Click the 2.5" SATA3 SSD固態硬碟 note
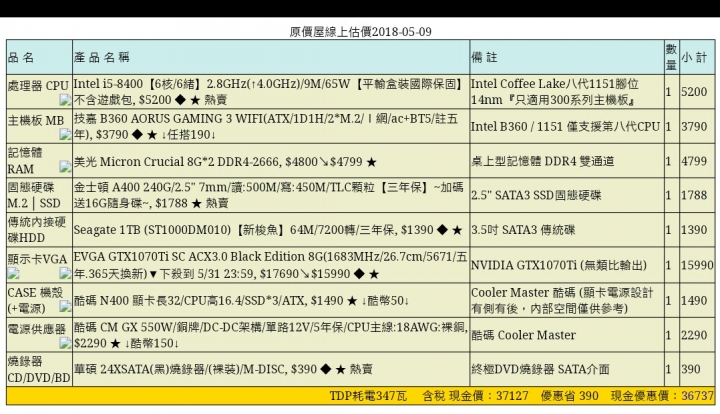 [536, 195]
